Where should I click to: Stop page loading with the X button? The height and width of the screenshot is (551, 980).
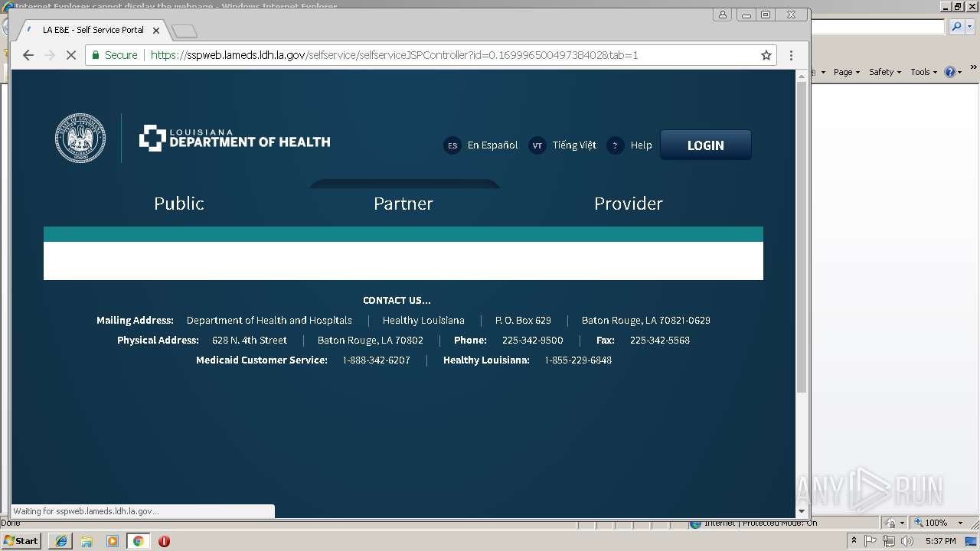point(70,55)
